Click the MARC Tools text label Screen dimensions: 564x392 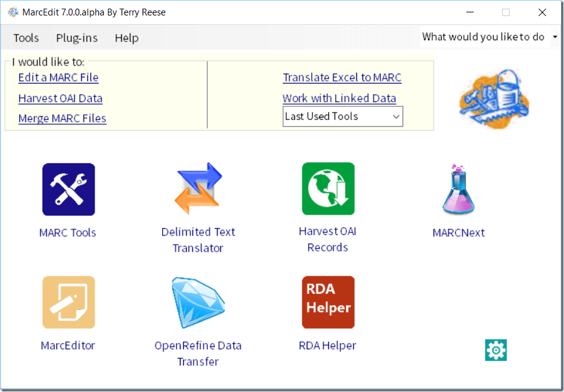67,232
